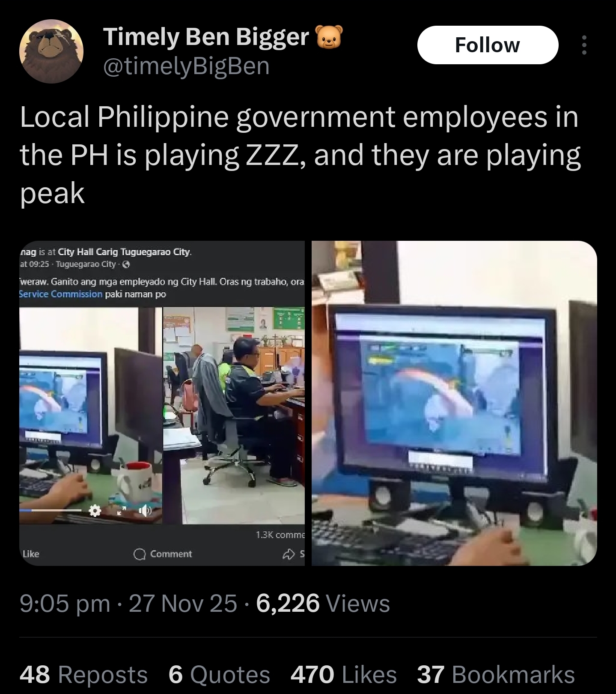Open the right monitor photo image
This screenshot has width=616, height=694.
[x=454, y=403]
